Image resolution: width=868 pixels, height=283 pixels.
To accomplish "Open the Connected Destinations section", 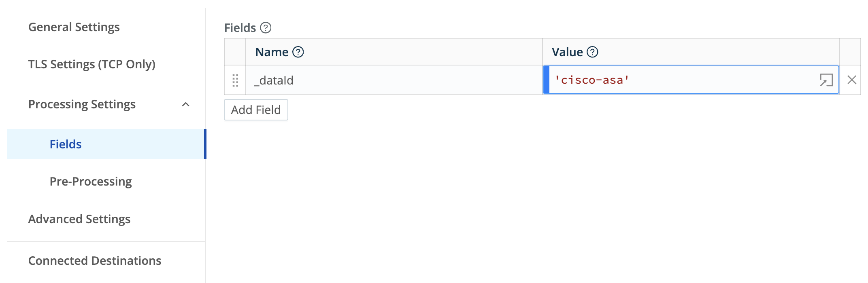I will coord(94,261).
